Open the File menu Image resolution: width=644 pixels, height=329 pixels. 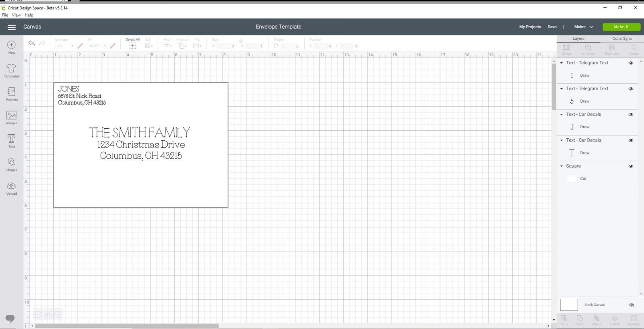click(5, 15)
